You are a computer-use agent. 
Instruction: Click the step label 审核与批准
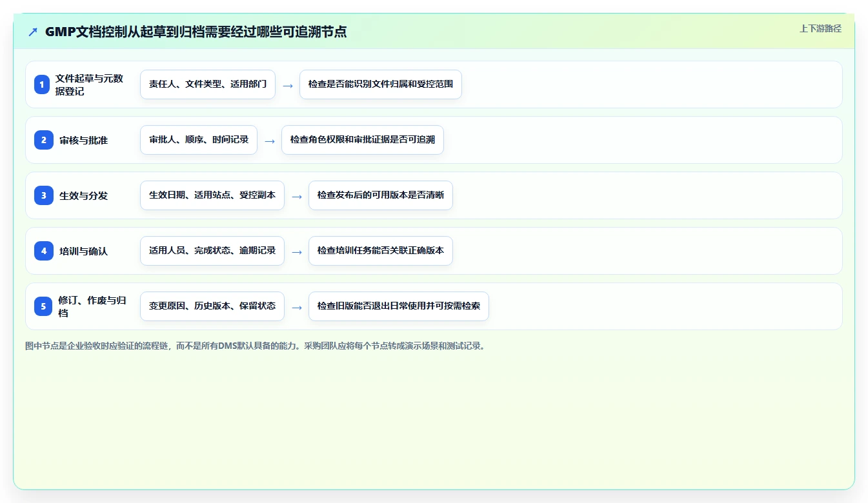(x=84, y=140)
